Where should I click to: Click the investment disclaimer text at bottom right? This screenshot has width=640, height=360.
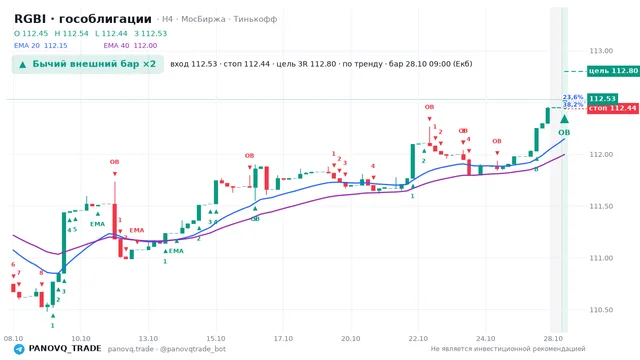tap(508, 349)
